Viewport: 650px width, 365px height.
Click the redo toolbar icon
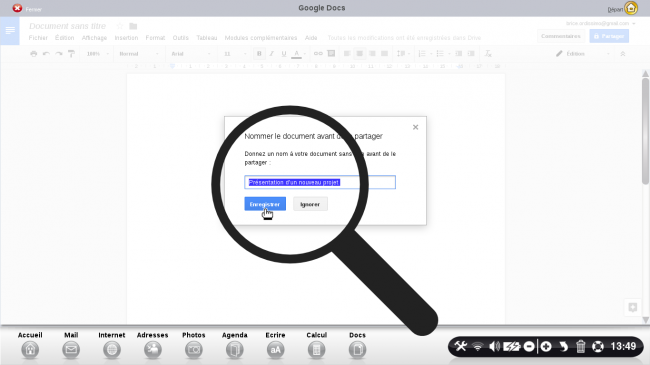pos(59,54)
